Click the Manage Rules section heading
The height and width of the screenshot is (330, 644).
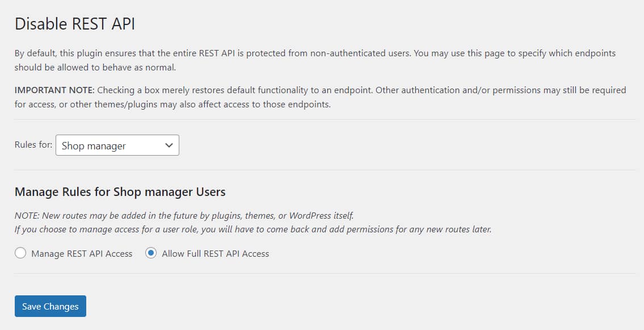click(120, 192)
